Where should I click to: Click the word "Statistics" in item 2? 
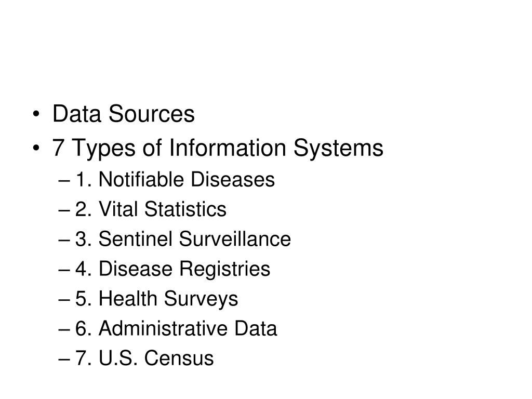[x=185, y=209]
